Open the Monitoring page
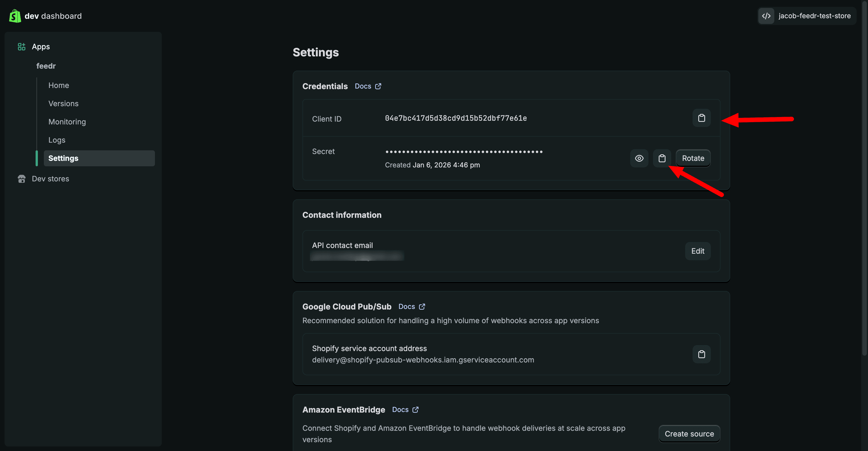868x451 pixels. pos(67,122)
